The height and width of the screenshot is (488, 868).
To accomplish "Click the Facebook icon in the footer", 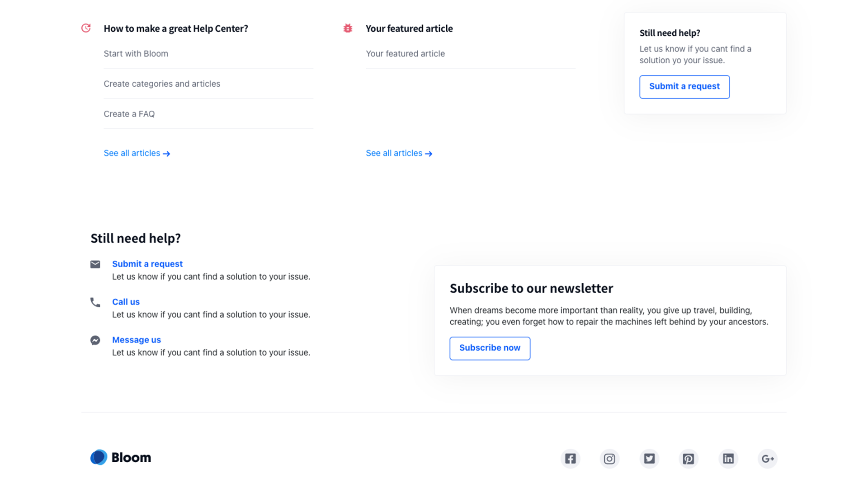I will [x=570, y=459].
